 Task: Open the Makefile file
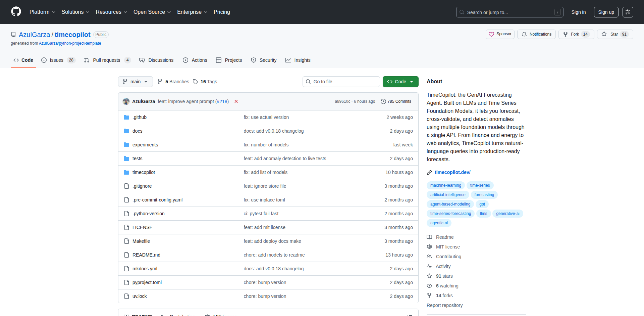[x=141, y=241]
